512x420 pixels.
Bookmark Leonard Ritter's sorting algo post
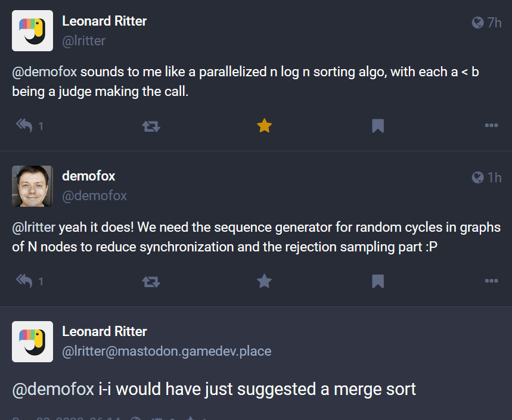378,126
